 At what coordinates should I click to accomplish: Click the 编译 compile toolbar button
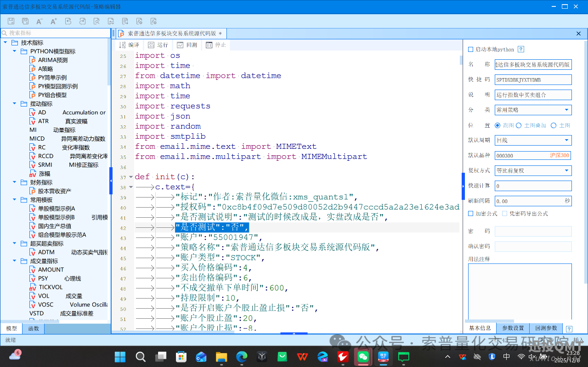tap(129, 45)
